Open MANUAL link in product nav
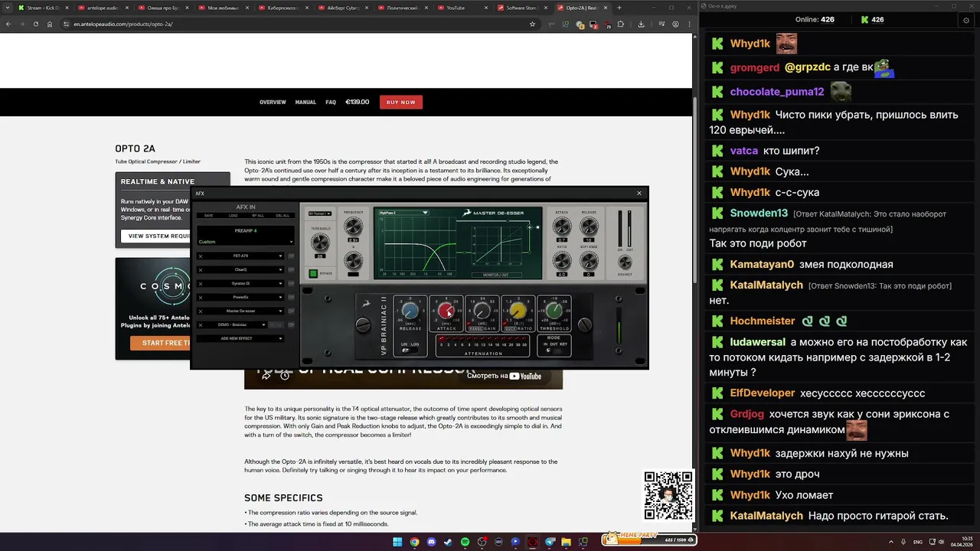 coord(305,102)
